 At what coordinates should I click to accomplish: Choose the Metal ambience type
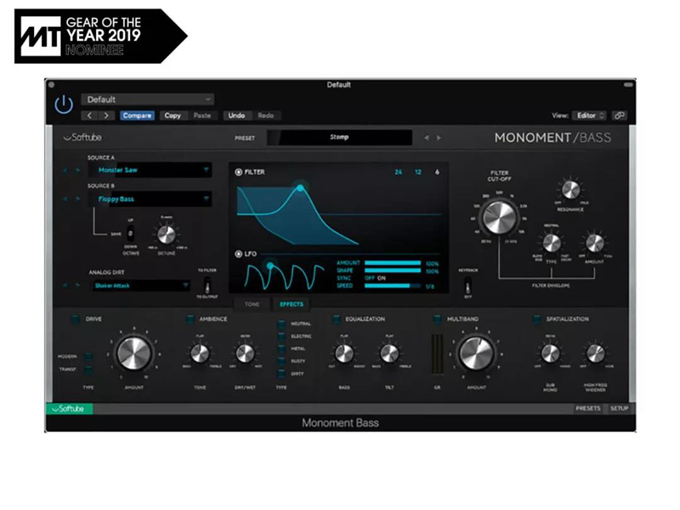coord(281,349)
